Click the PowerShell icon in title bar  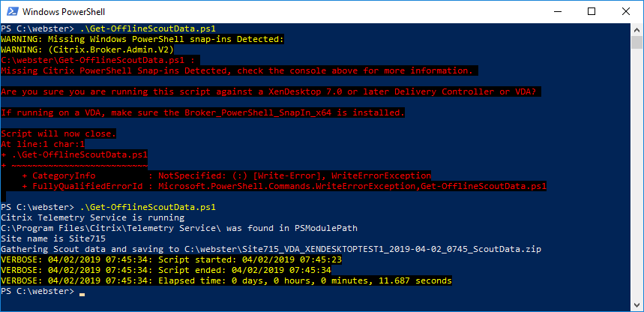click(11, 12)
